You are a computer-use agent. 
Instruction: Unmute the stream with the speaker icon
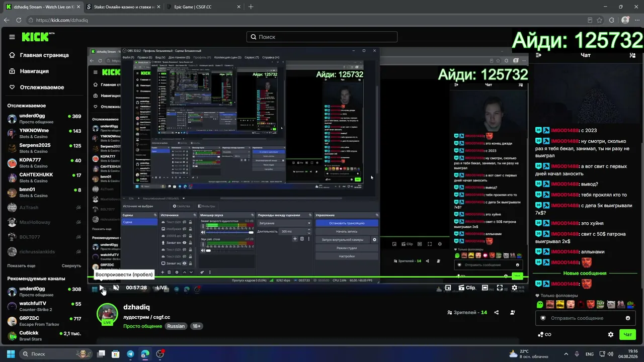[x=116, y=288]
